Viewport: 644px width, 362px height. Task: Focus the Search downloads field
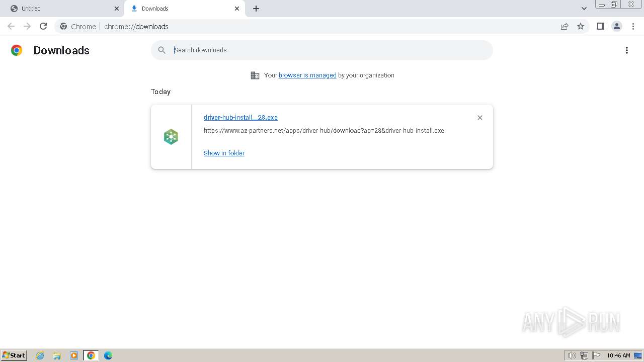[322, 50]
